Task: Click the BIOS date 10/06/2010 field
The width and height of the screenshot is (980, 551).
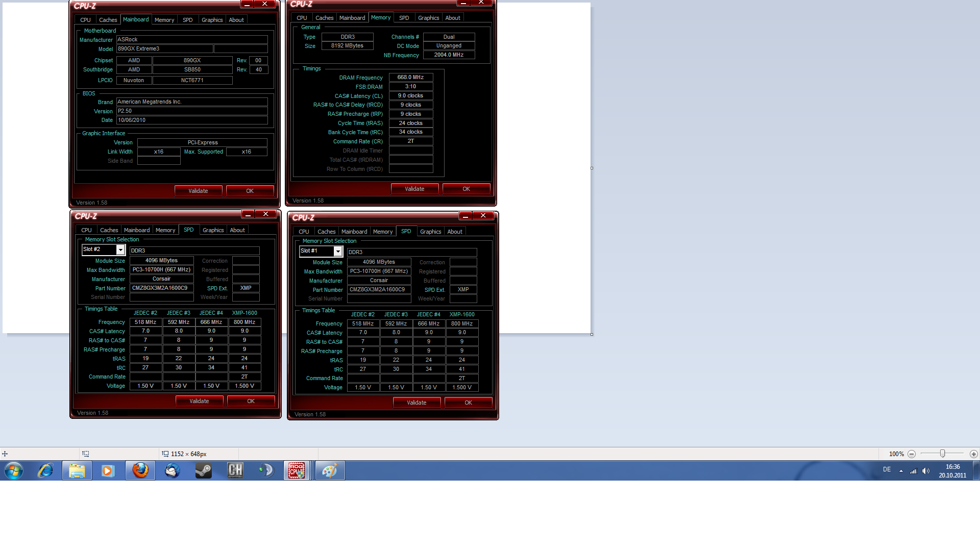Action: (192, 120)
